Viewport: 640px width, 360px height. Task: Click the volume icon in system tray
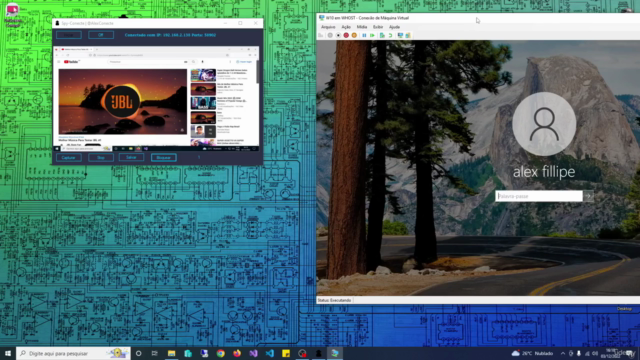click(x=595, y=353)
